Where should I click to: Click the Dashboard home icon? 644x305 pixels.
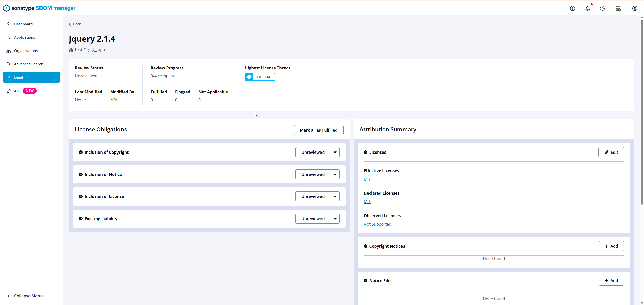pyautogui.click(x=9, y=24)
